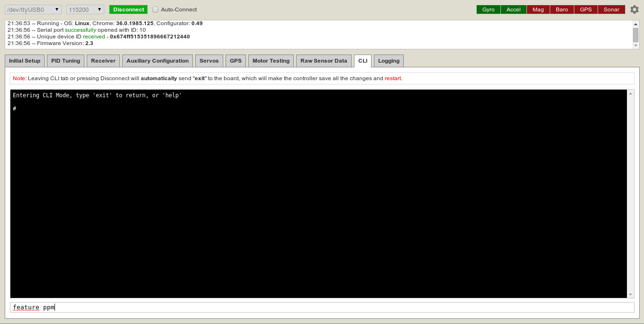Click the Accel sensor indicator
This screenshot has height=324, width=644.
pyautogui.click(x=514, y=9)
